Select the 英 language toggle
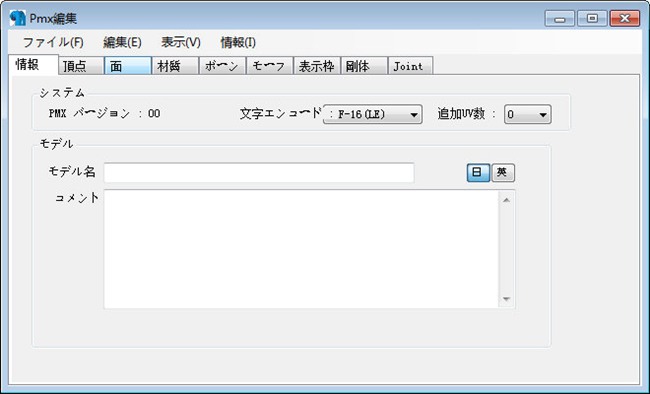650x394 pixels. 502,173
